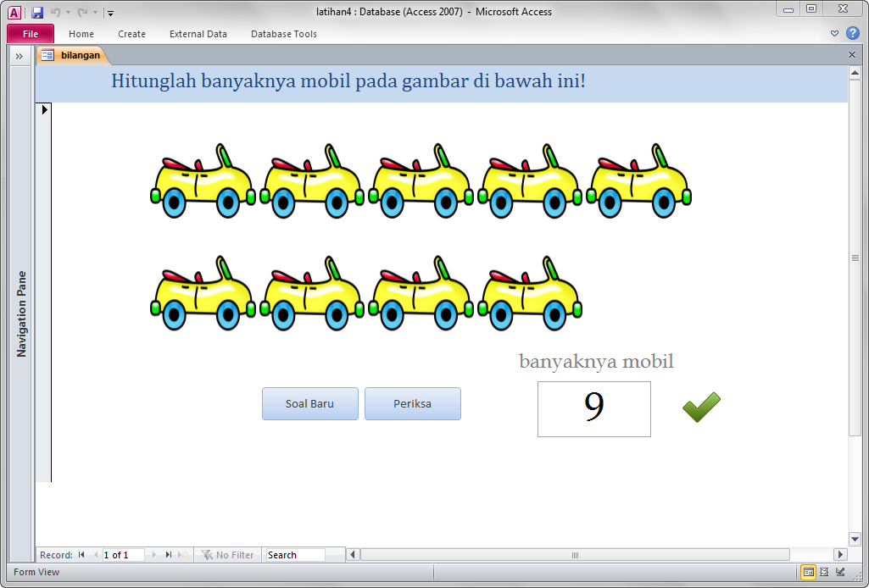Toggle the No Filter indicator
Image resolution: width=869 pixels, height=588 pixels.
coord(227,555)
